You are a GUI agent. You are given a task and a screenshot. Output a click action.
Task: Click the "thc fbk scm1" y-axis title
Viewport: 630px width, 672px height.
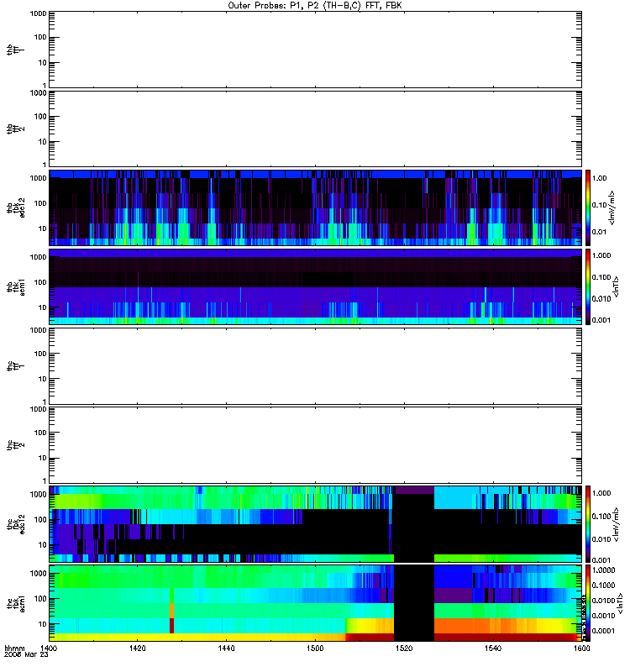point(16,603)
